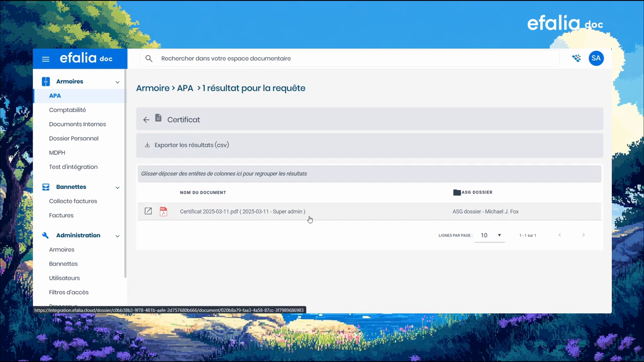Open the blue tiles apps icon

(x=577, y=58)
